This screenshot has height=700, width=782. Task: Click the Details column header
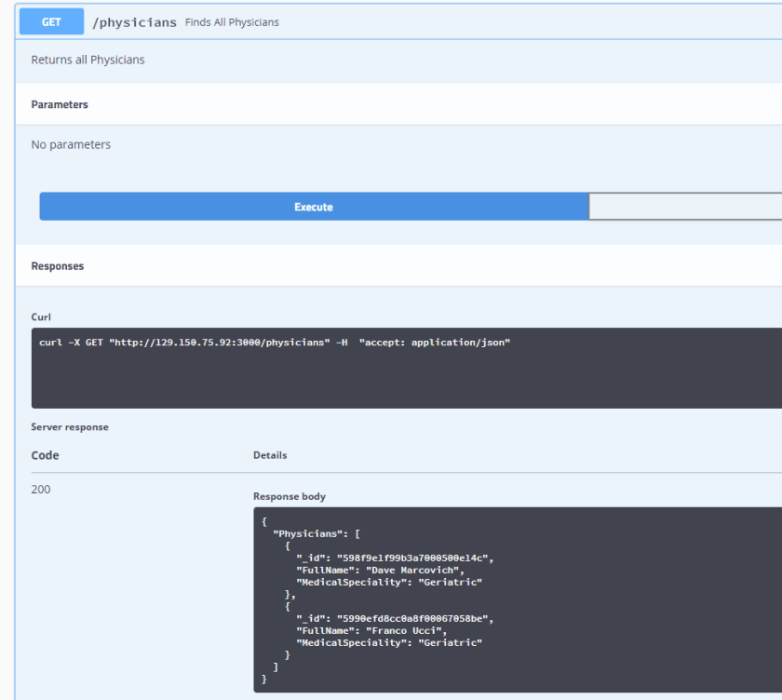point(270,455)
